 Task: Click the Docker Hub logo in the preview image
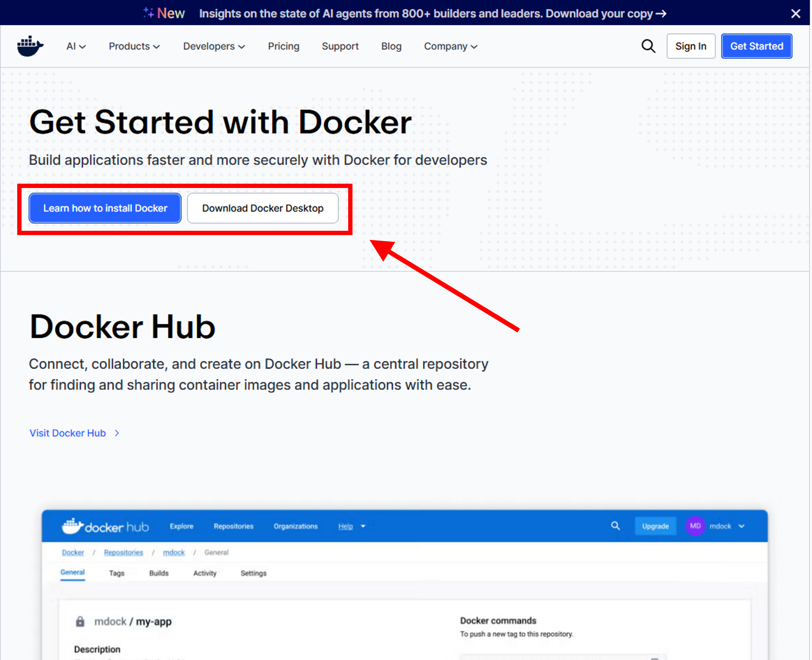(105, 526)
